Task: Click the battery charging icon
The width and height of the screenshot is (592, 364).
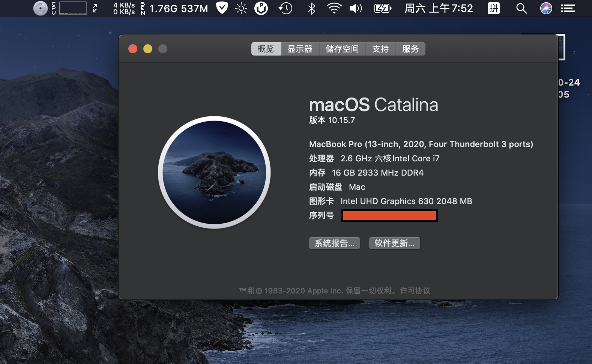Action: pos(383,8)
